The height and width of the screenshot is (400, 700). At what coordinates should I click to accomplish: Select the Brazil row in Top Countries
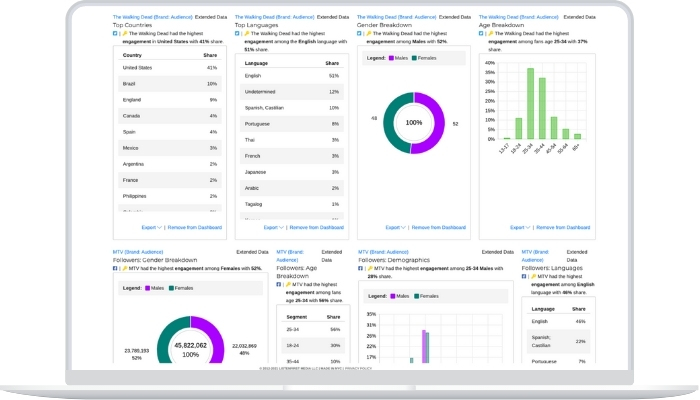(x=170, y=84)
